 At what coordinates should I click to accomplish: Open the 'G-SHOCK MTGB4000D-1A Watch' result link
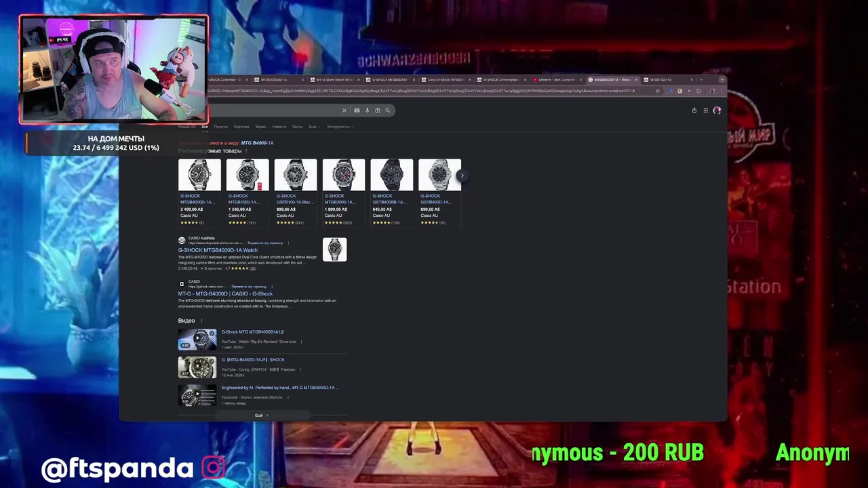click(x=218, y=250)
